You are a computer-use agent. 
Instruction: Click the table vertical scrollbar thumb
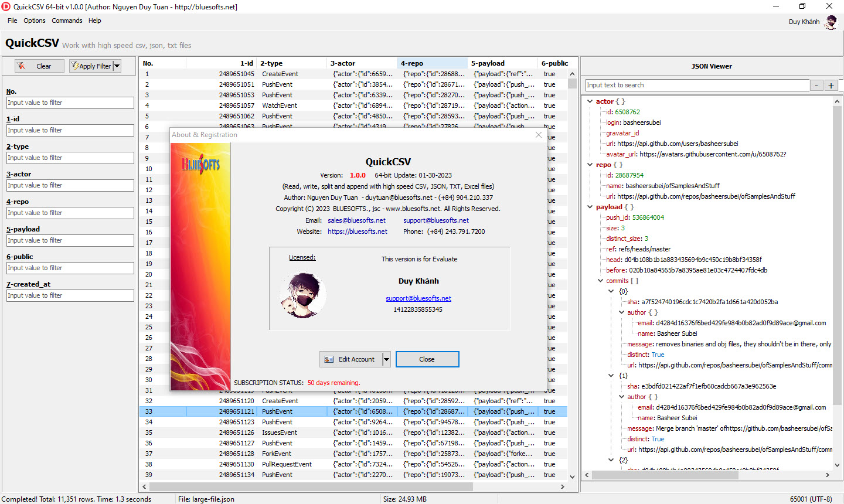click(x=572, y=83)
